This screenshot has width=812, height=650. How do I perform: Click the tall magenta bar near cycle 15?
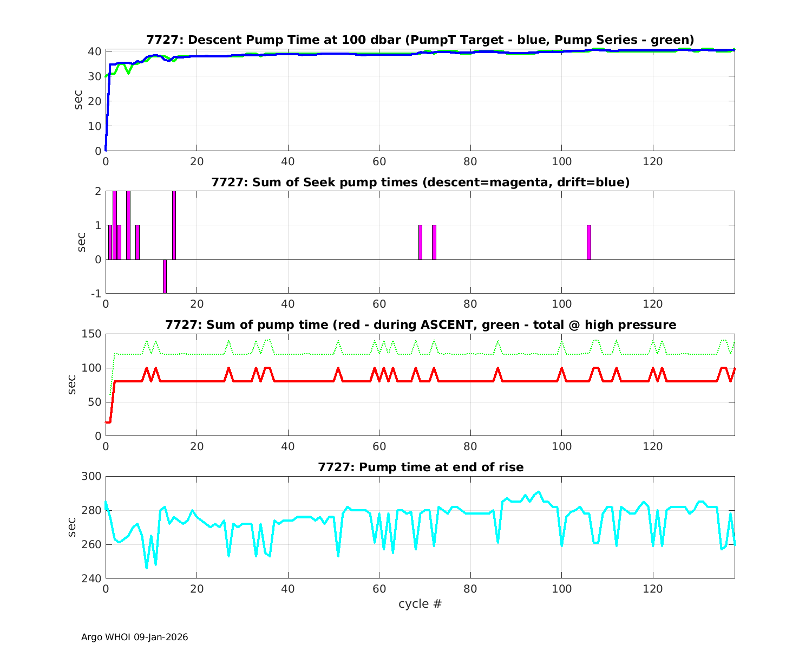coord(174,225)
